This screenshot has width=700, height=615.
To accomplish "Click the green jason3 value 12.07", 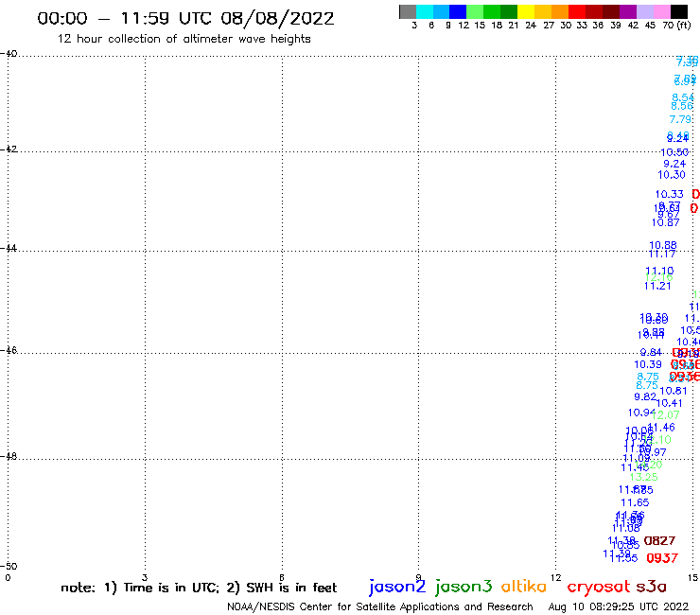I will point(666,415).
